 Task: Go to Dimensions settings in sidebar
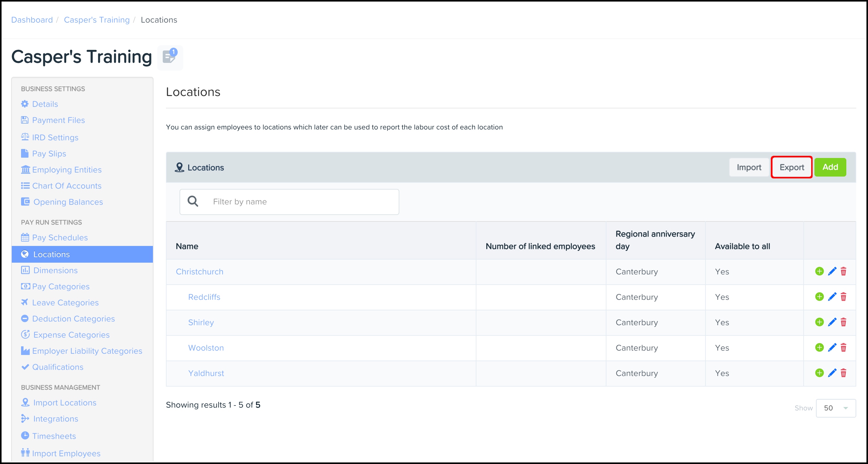55,270
